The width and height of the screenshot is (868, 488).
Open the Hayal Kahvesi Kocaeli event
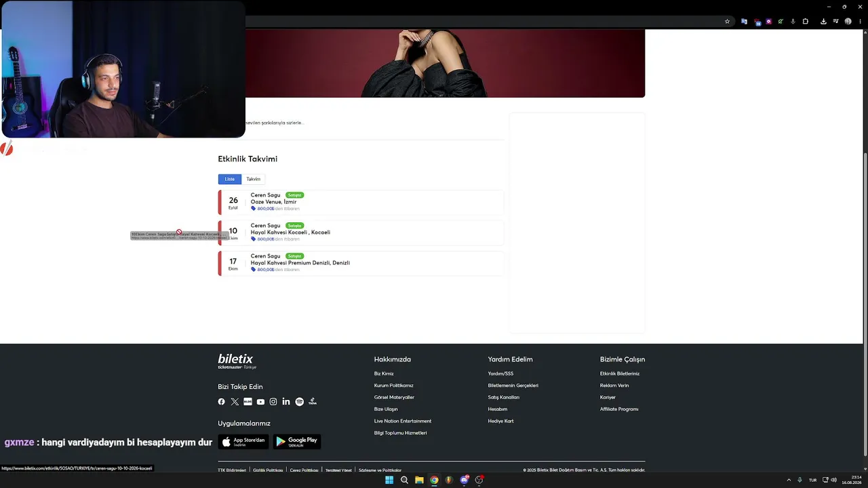tap(361, 232)
